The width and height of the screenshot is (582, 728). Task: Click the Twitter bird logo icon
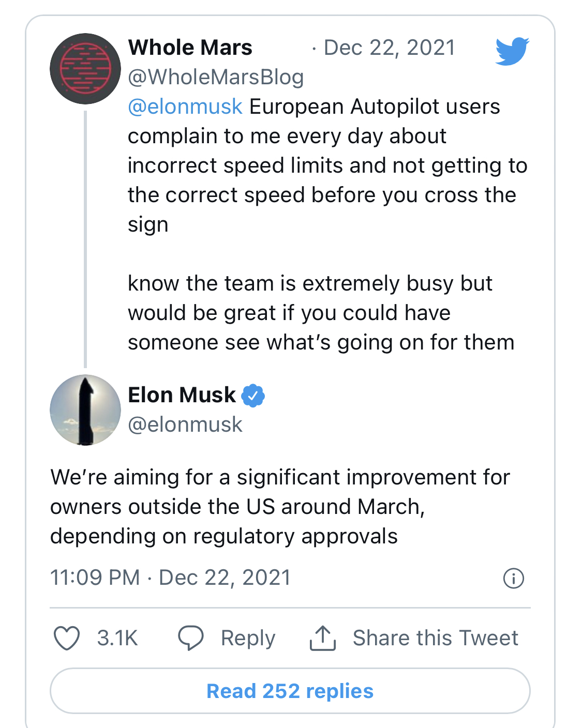pos(512,51)
